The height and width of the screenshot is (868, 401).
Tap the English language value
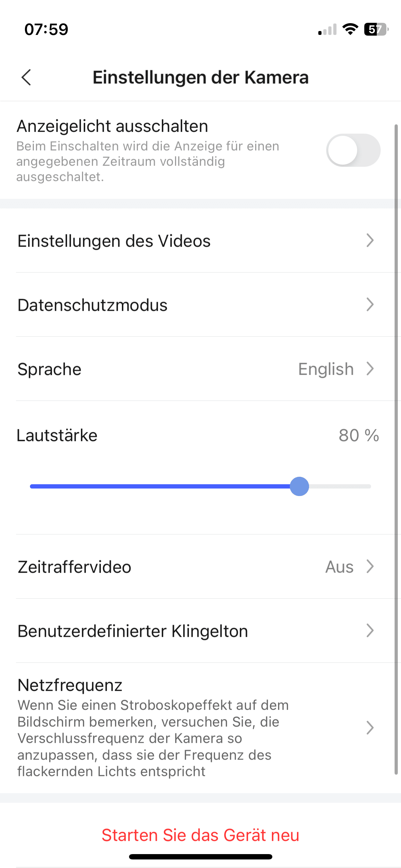(x=326, y=369)
